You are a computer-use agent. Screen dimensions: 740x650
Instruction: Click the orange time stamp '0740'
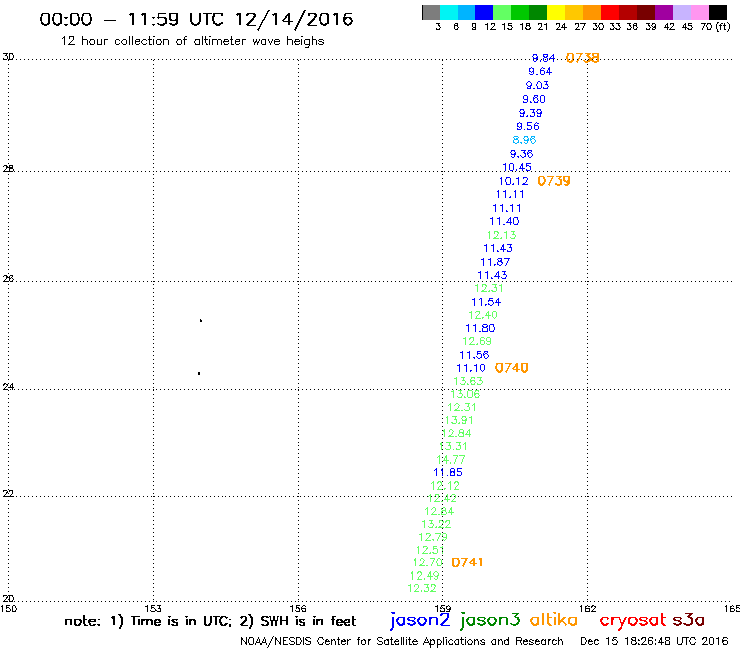[x=512, y=368]
